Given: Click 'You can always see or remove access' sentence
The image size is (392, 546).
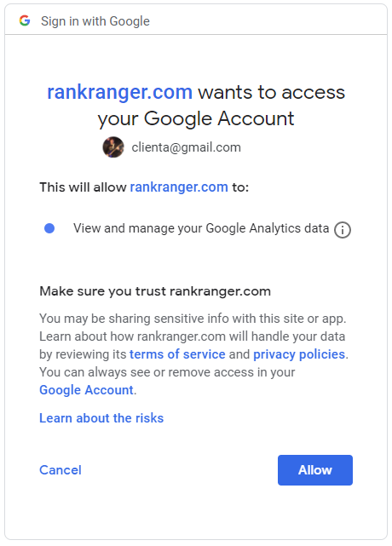Looking at the screenshot, I should [167, 372].
